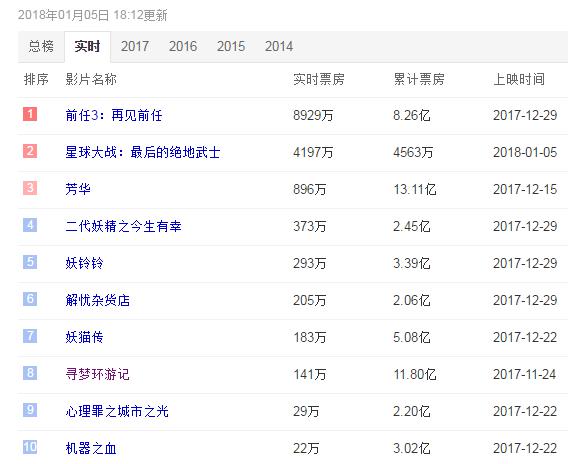This screenshot has width=583, height=464.
Task: Click release date 2017-12-15
Action: [x=525, y=189]
